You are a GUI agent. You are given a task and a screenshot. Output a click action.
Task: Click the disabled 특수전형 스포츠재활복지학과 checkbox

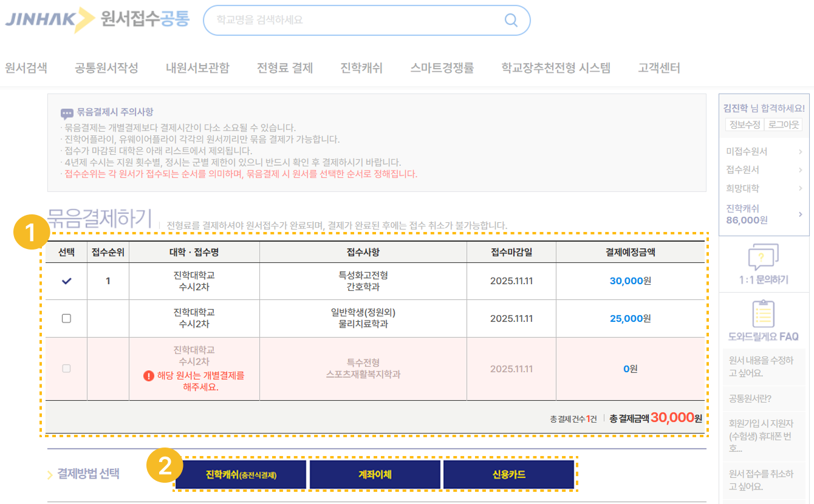pyautogui.click(x=67, y=369)
